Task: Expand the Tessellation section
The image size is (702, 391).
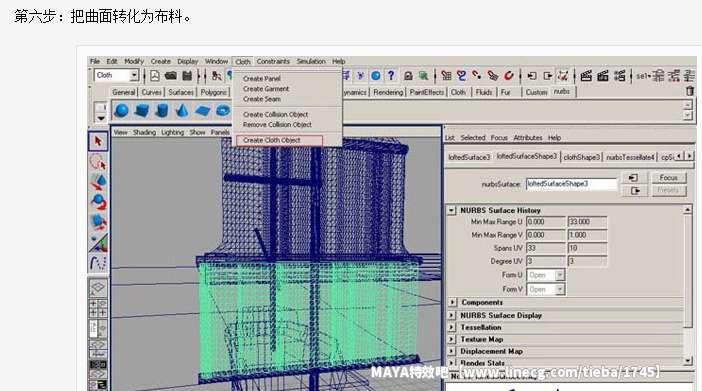Action: [x=452, y=327]
